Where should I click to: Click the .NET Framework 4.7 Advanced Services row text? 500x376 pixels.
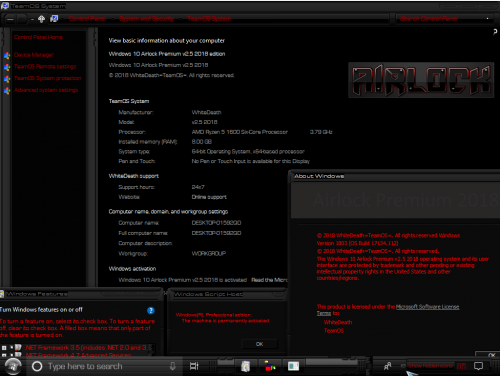78,355
